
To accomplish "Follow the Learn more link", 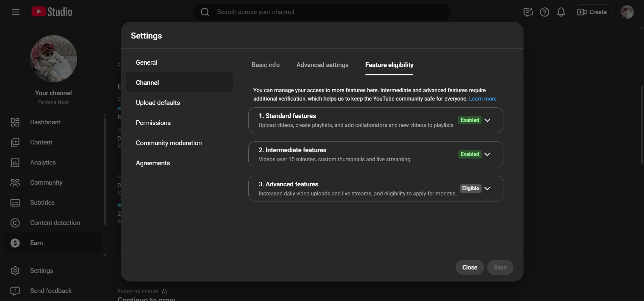I will (483, 99).
